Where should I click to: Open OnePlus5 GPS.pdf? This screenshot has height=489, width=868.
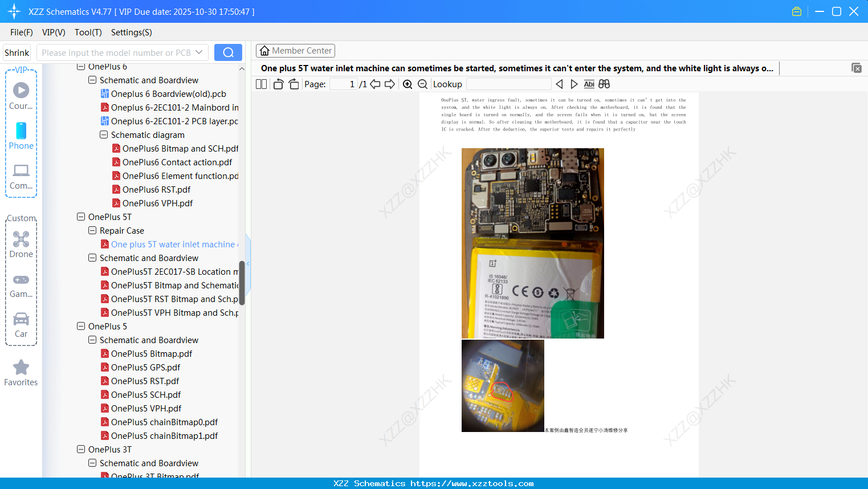pos(140,368)
